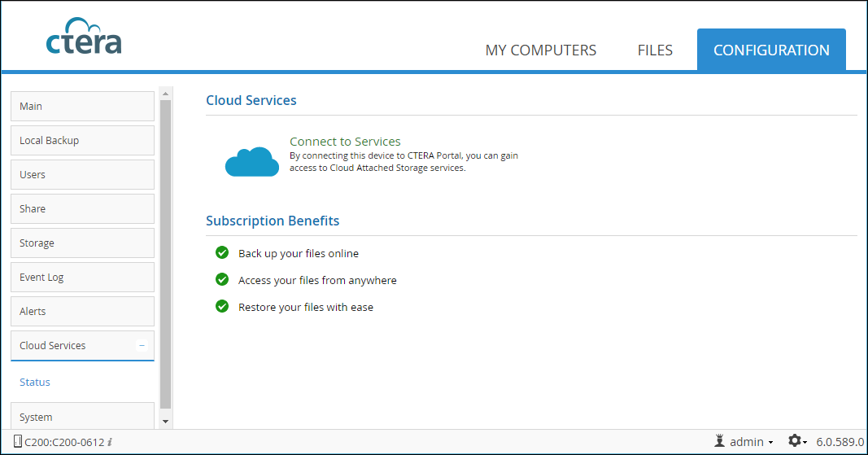Click the Subscription Benefits heading
The image size is (868, 455).
[x=273, y=221]
